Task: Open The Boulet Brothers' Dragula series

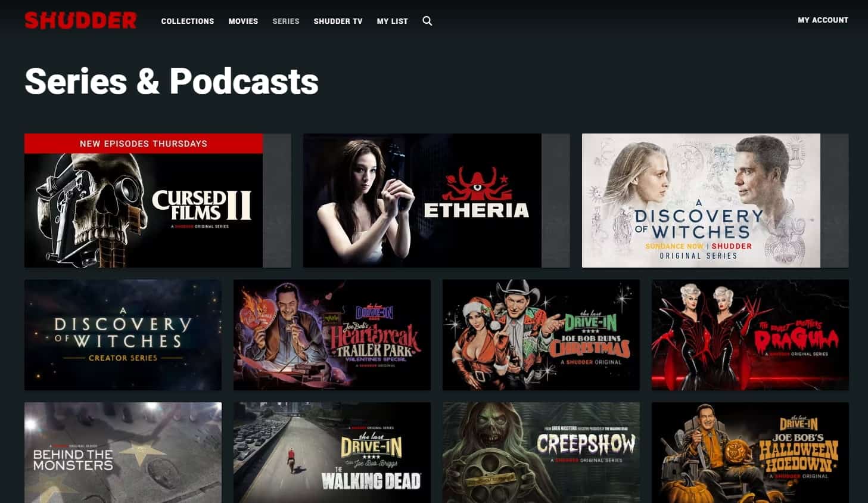Action: [x=750, y=334]
